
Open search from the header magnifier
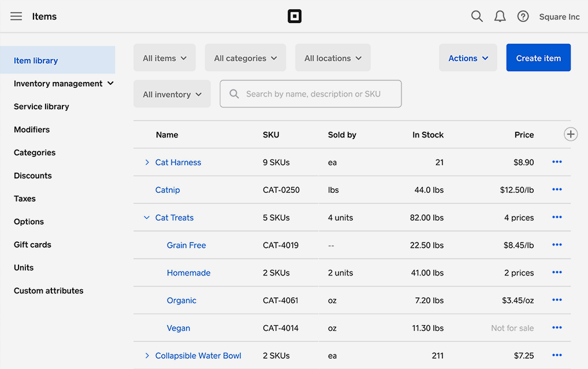(477, 16)
